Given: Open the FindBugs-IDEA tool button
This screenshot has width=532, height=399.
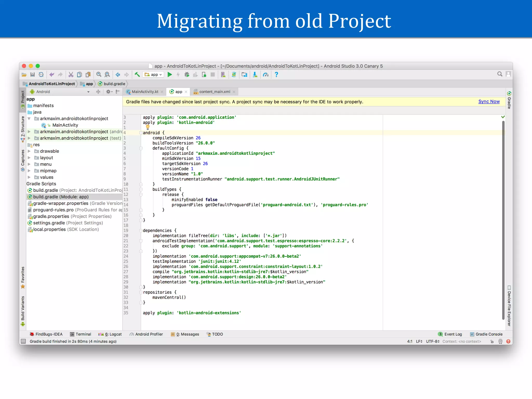Looking at the screenshot, I should [46, 334].
